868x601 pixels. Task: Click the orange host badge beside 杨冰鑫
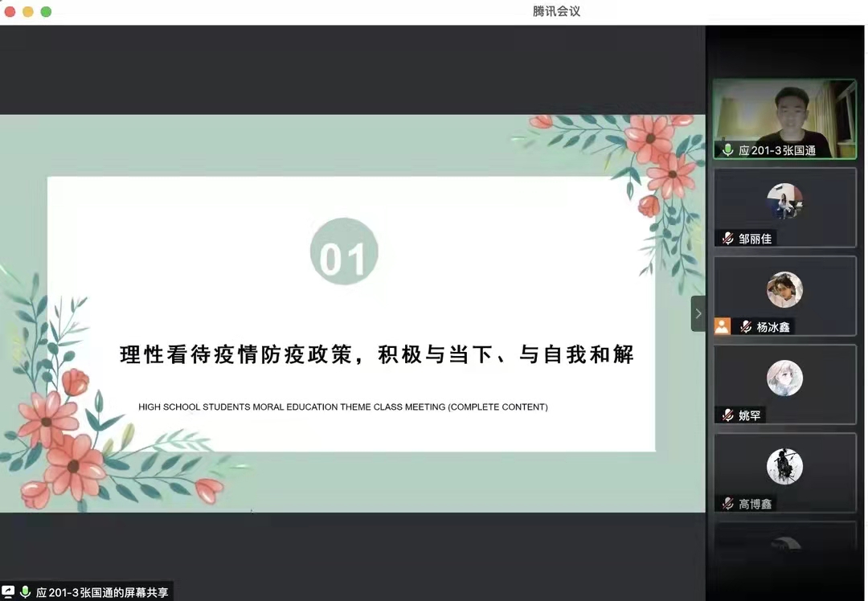coord(723,326)
